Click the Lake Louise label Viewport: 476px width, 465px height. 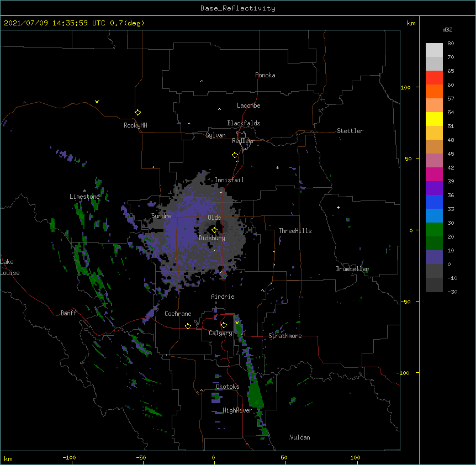pyautogui.click(x=10, y=267)
